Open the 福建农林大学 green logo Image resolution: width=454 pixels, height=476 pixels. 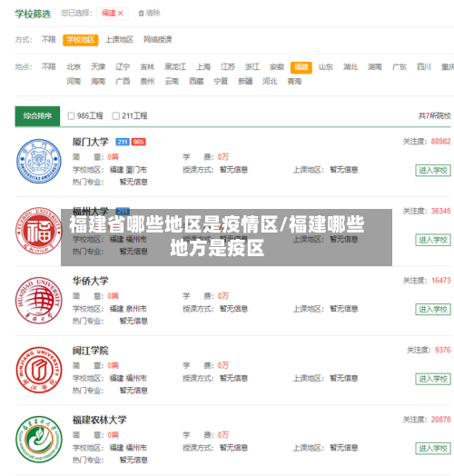(x=39, y=440)
